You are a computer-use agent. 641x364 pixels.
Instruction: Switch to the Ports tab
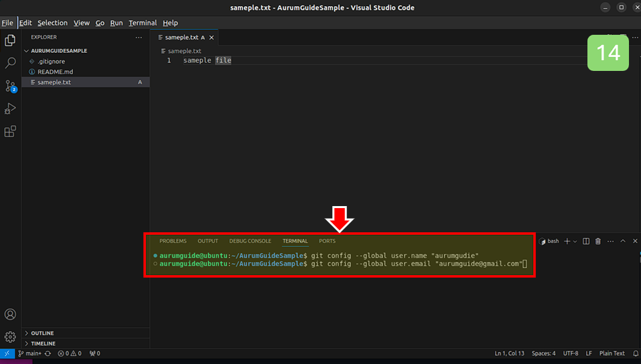click(327, 241)
